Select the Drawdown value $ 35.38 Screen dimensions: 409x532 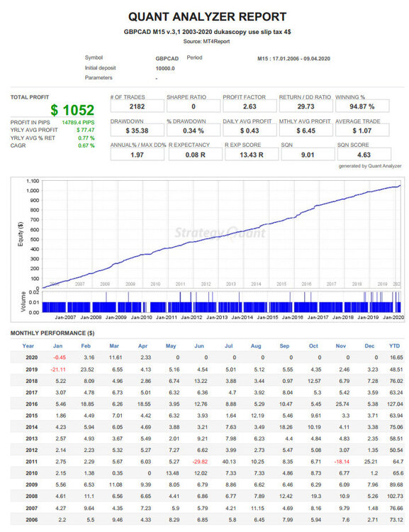[x=137, y=131]
